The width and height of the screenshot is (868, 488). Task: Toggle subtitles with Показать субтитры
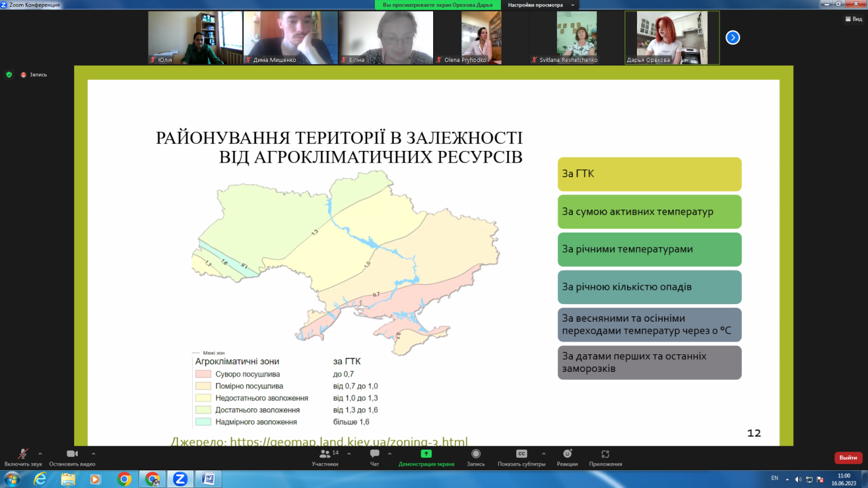(522, 457)
